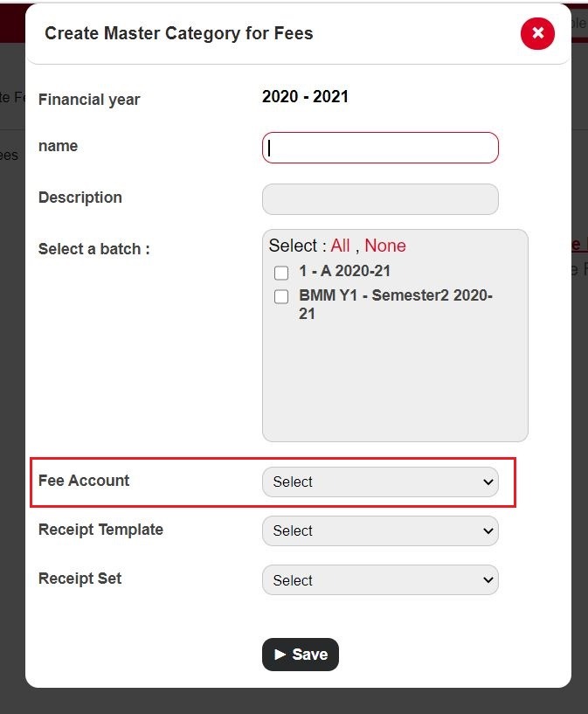Click the dialog title heading text

[179, 34]
